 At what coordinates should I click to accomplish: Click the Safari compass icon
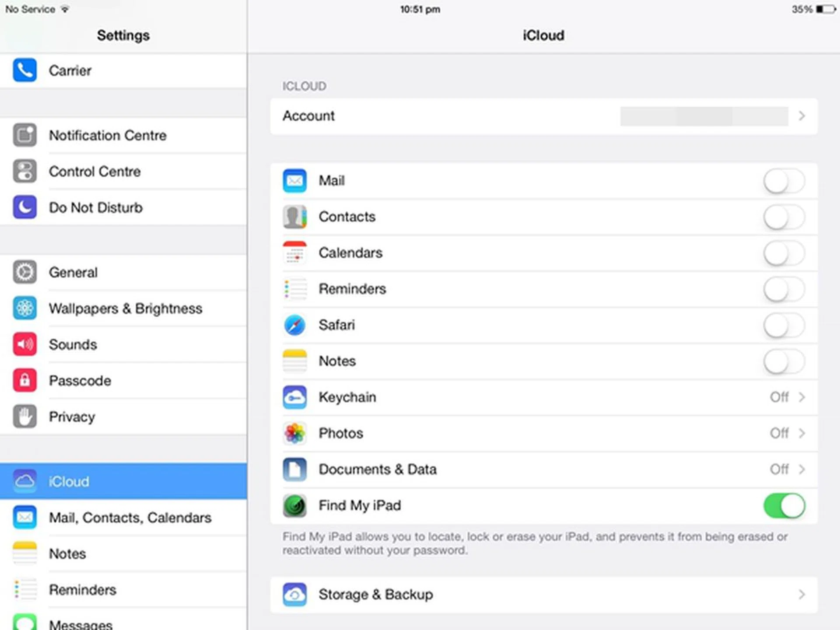pos(294,325)
